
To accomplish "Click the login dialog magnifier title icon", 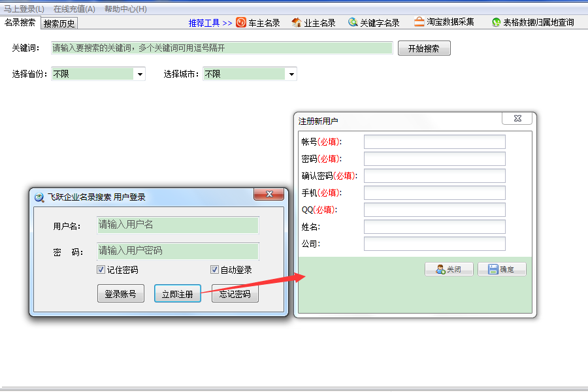I will [39, 197].
